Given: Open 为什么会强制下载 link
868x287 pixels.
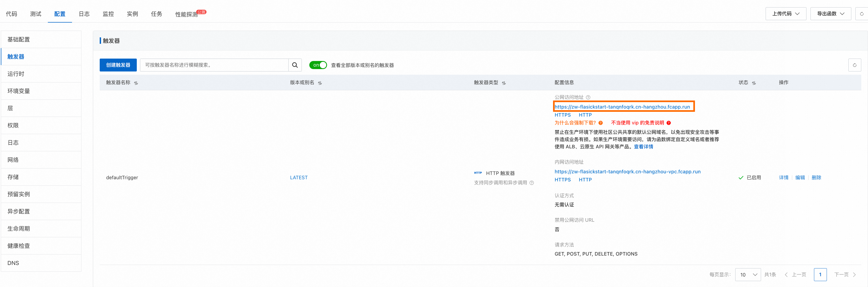Looking at the screenshot, I should tap(575, 123).
